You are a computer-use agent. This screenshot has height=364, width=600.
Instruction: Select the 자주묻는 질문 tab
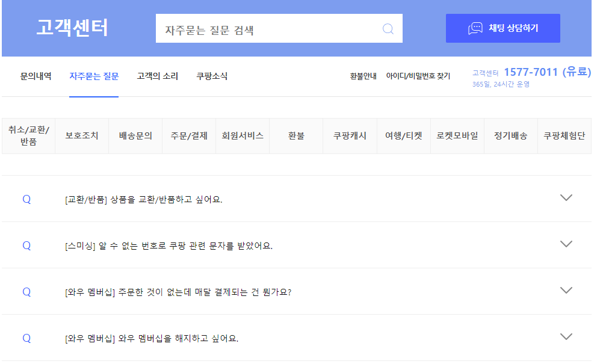(94, 76)
